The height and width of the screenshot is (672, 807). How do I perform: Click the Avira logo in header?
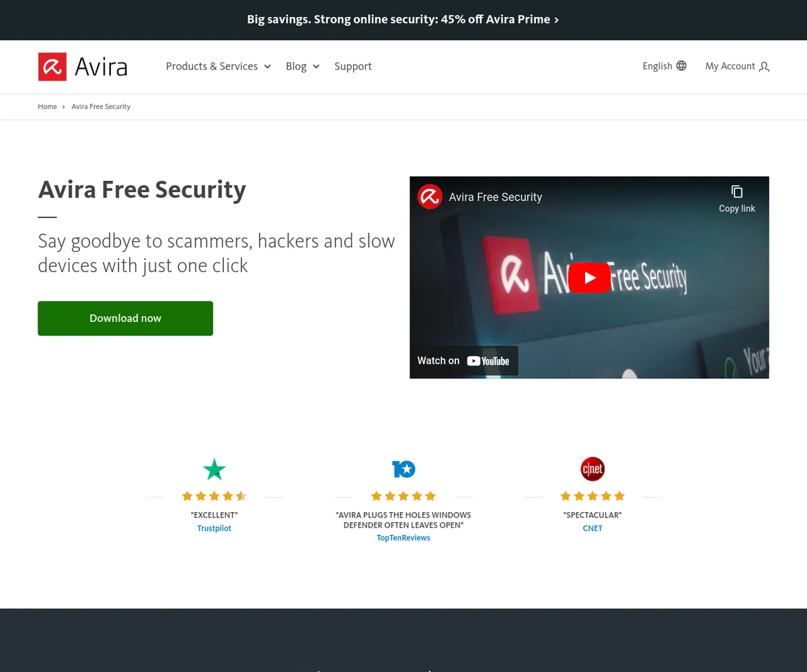click(83, 67)
